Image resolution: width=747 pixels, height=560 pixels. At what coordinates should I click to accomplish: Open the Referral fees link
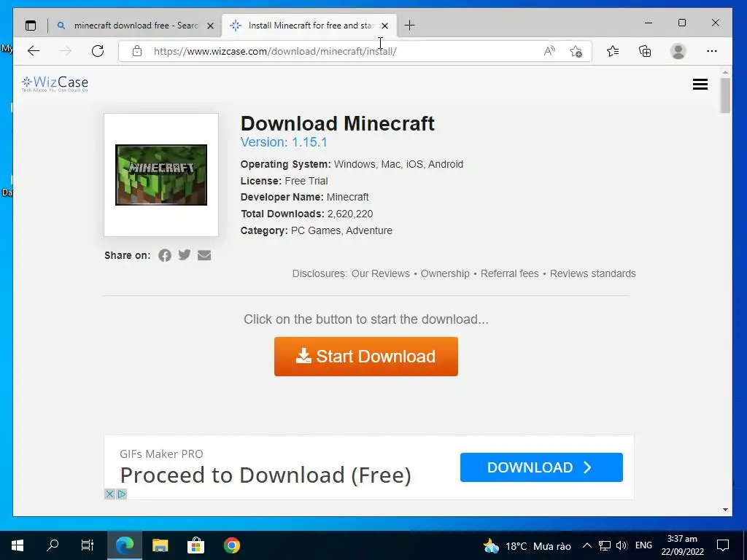pos(509,273)
